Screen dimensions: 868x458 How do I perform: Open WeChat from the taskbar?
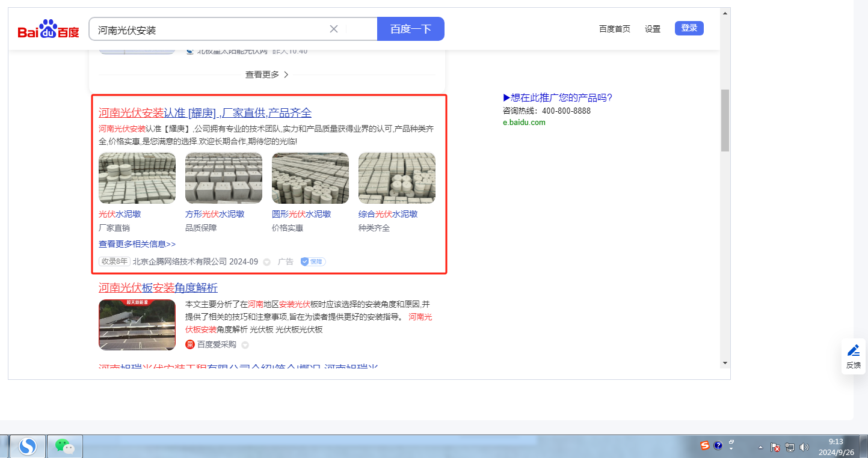click(x=65, y=446)
